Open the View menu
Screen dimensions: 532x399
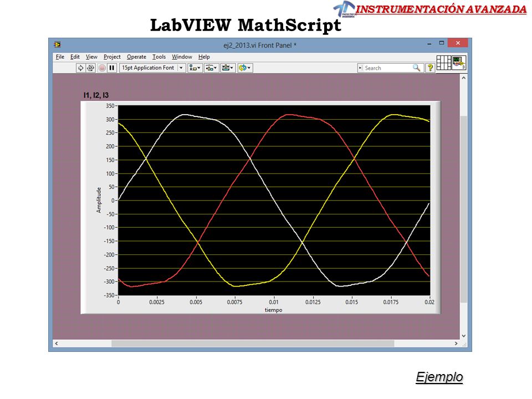91,57
